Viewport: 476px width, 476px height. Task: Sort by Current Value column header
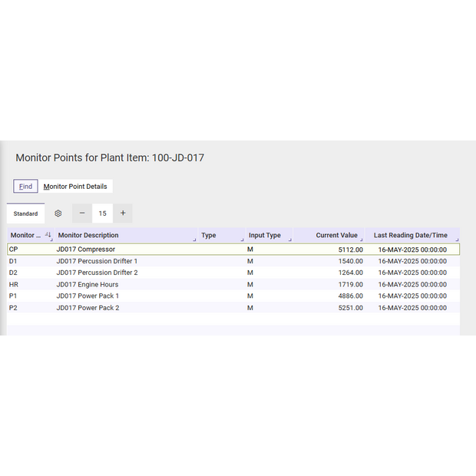[336, 236]
